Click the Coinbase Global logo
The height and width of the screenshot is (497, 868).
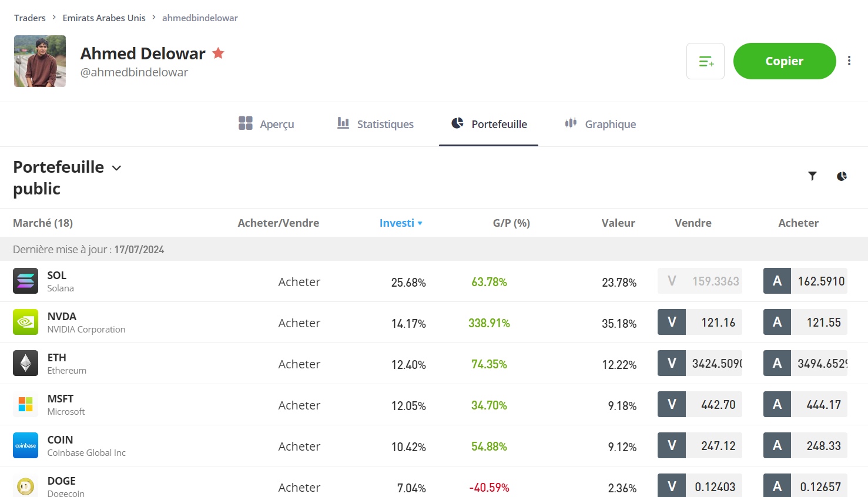point(25,445)
